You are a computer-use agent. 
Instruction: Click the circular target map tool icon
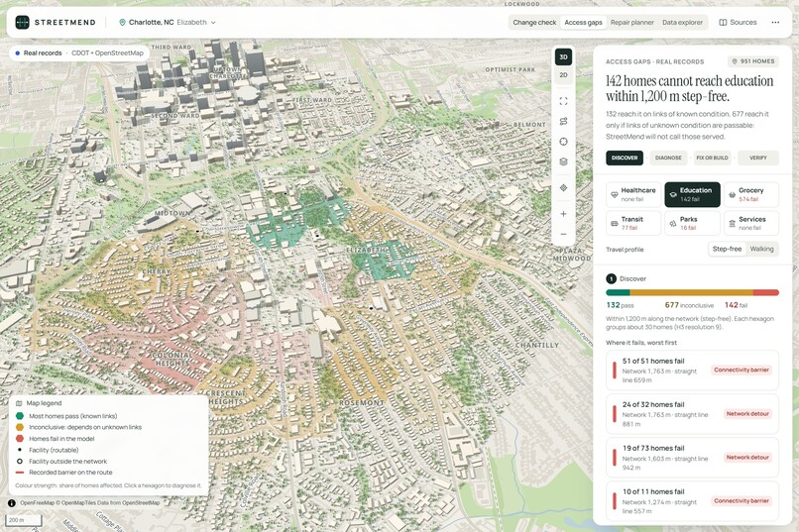point(563,142)
